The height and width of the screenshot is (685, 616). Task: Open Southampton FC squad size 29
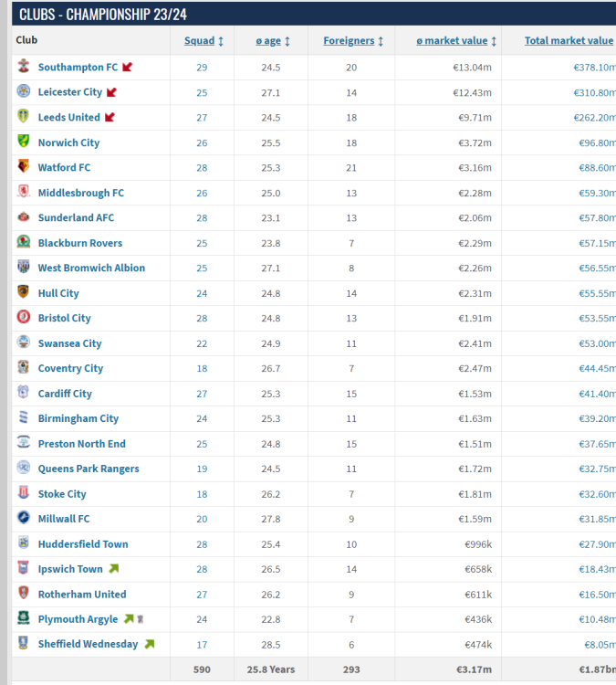202,68
